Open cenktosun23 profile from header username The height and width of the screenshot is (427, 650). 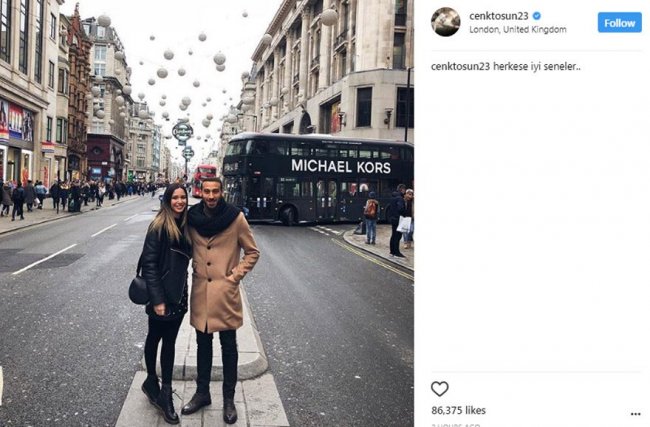click(x=499, y=16)
